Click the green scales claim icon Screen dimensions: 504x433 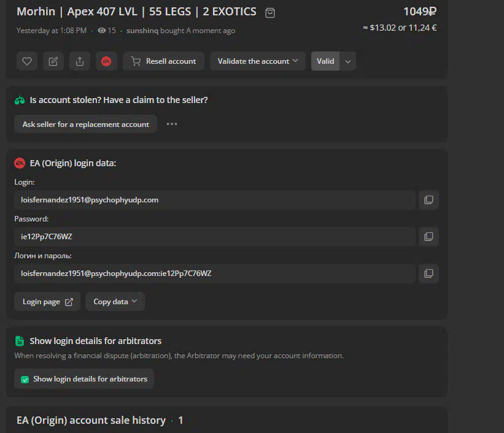pyautogui.click(x=20, y=100)
